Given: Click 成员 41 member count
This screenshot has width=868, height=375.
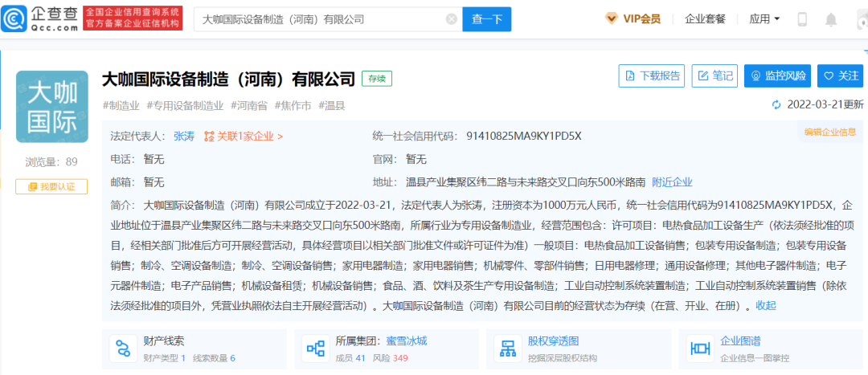Looking at the screenshot, I should click(350, 358).
